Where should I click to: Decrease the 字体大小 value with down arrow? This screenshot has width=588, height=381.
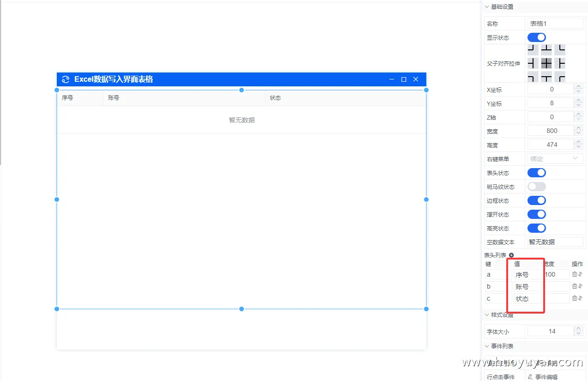[x=578, y=334]
